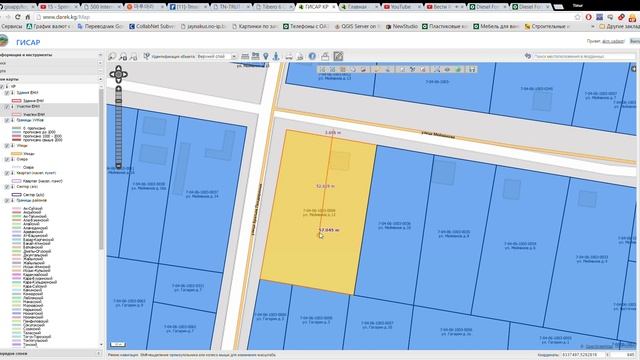
Task: Select the measure distance ruler tool
Action: [245, 56]
